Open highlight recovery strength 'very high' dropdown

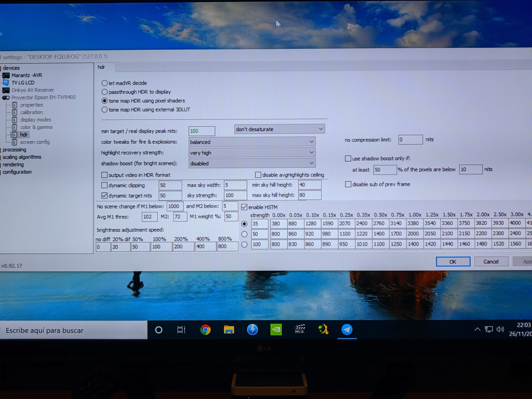(x=252, y=153)
